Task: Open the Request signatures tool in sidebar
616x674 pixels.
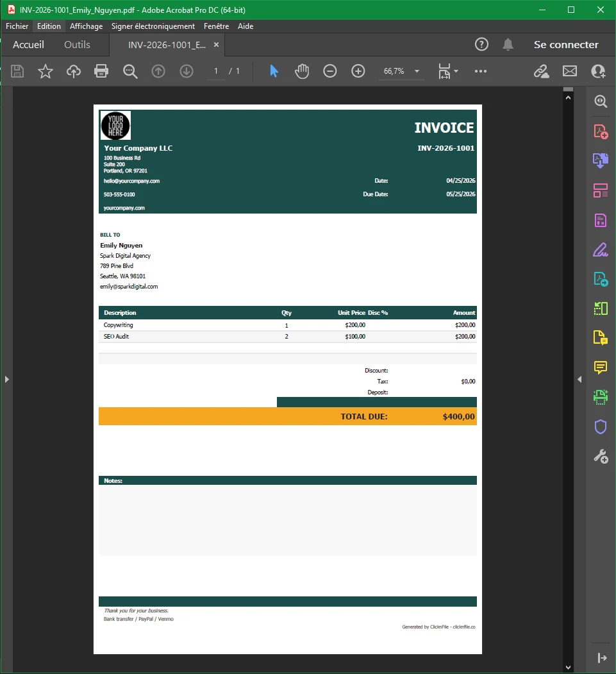Action: coord(601,279)
